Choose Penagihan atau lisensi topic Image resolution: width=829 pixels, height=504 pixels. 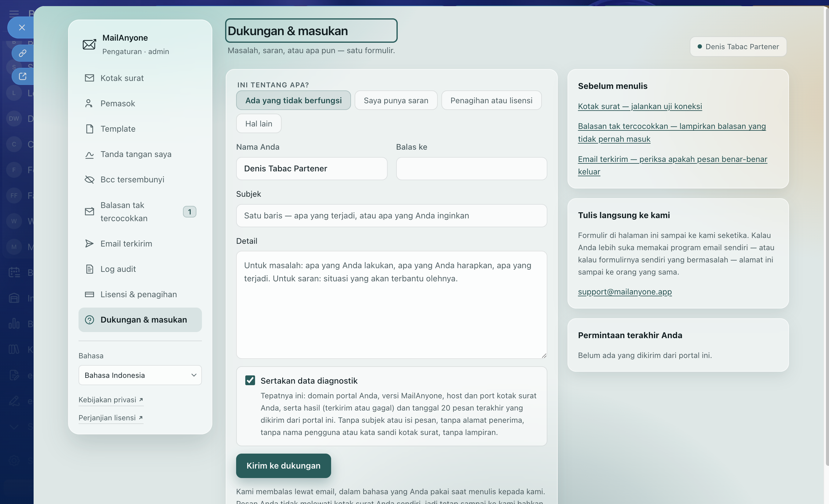click(x=491, y=100)
